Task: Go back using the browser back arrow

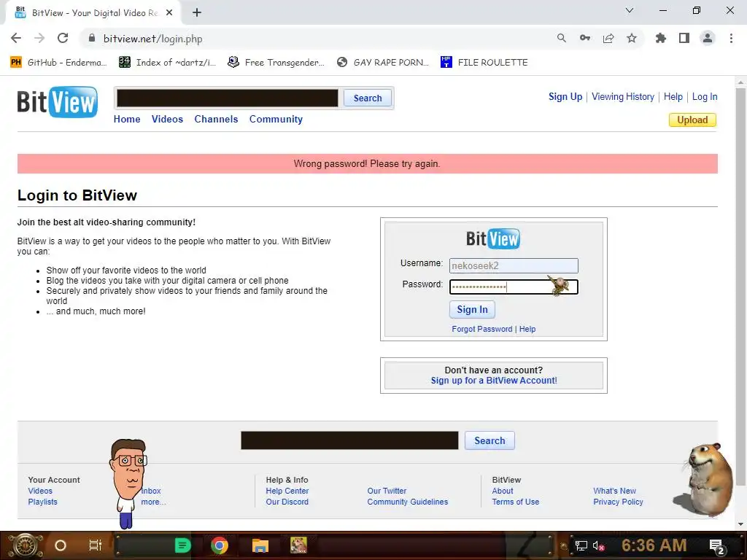Action: point(16,38)
